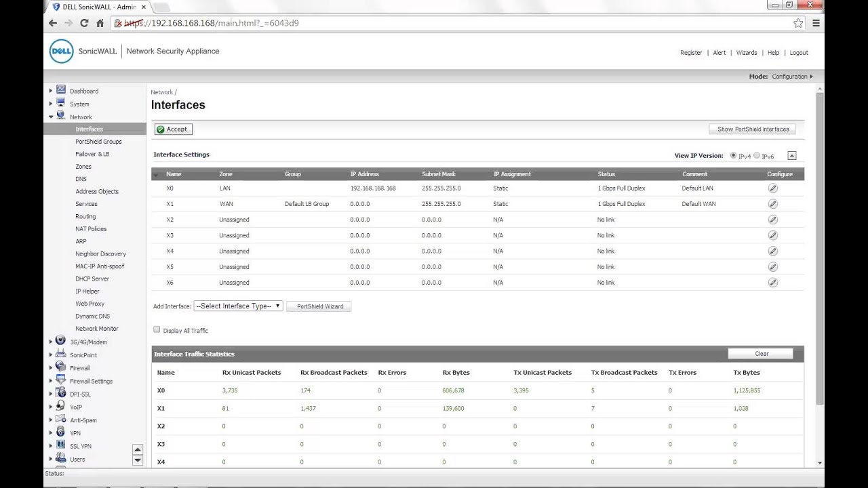The image size is (868, 488).
Task: Expand the Dashboard tree node
Action: (x=50, y=91)
